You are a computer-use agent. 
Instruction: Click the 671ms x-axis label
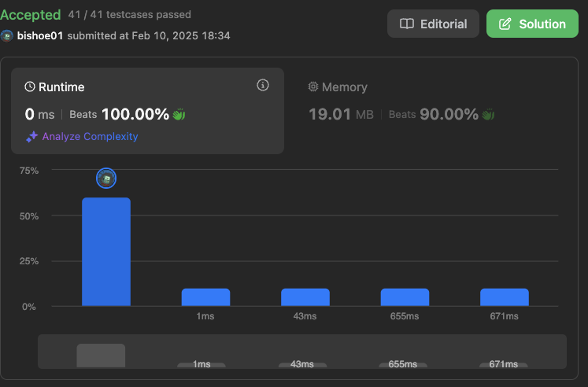(x=504, y=316)
